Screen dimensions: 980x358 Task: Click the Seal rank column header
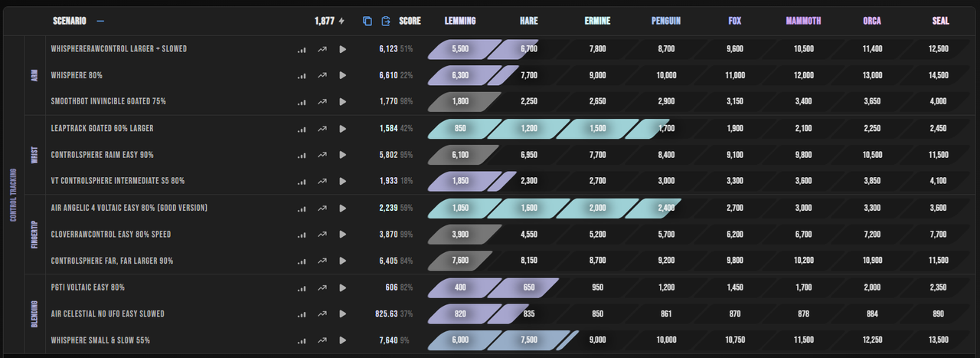pos(940,21)
